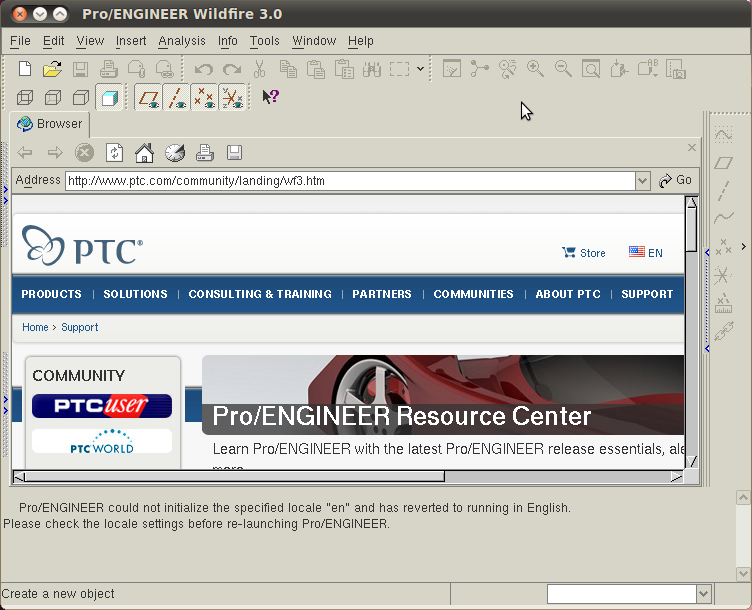The image size is (752, 610).
Task: Open PRODUCTS in PTC navigation
Action: pyautogui.click(x=51, y=294)
